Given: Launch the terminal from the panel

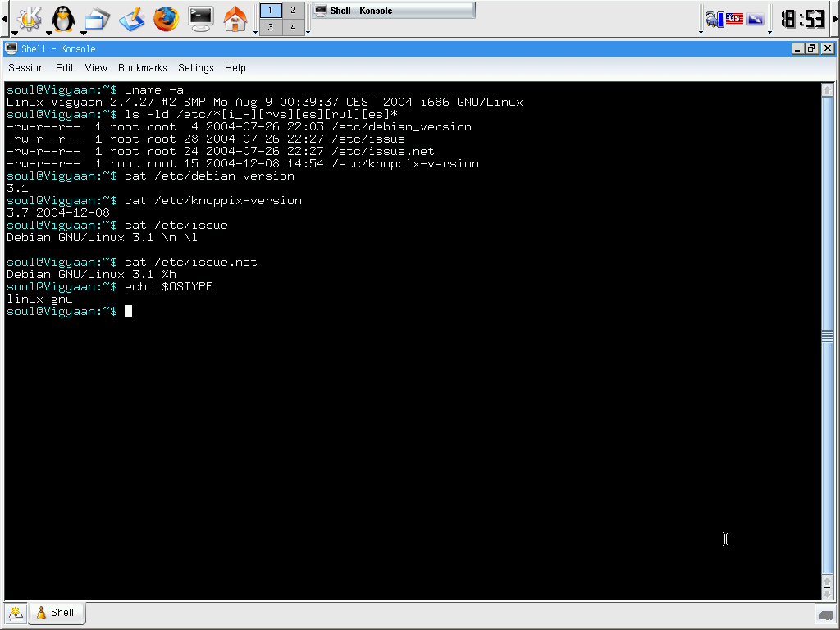Looking at the screenshot, I should point(201,18).
